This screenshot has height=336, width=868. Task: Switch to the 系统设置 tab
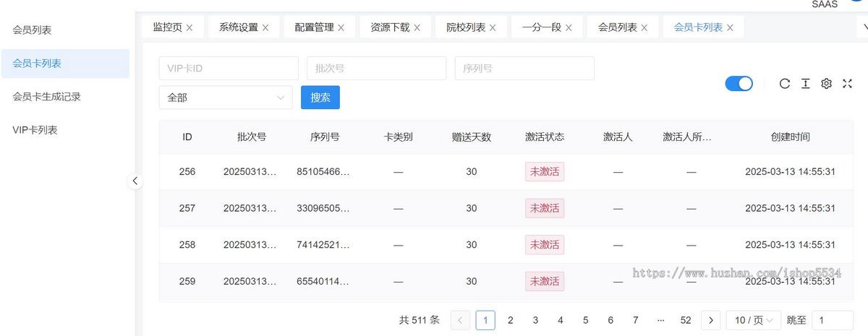[239, 27]
